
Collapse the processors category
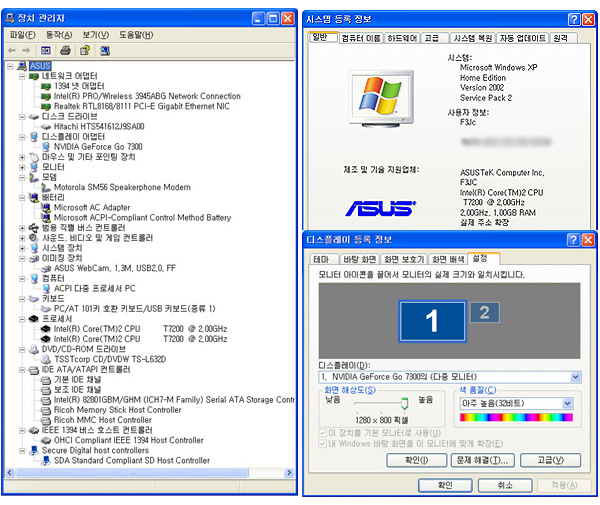pyautogui.click(x=22, y=319)
